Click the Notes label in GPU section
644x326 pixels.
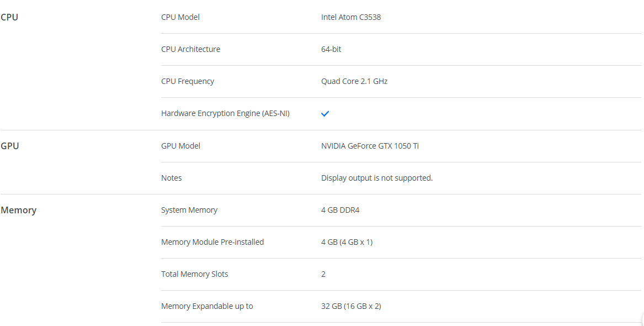(172, 178)
